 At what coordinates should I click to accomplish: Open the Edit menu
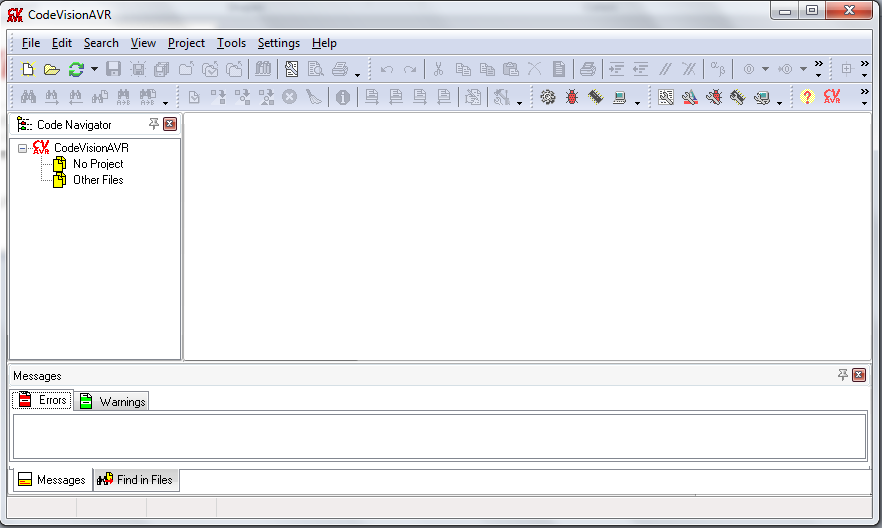click(61, 43)
